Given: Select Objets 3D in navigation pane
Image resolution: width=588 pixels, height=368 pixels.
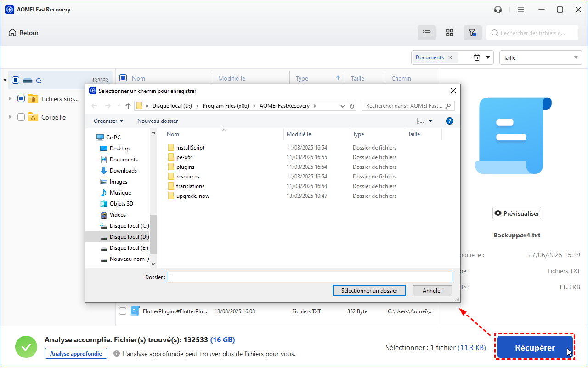Looking at the screenshot, I should coord(116,204).
